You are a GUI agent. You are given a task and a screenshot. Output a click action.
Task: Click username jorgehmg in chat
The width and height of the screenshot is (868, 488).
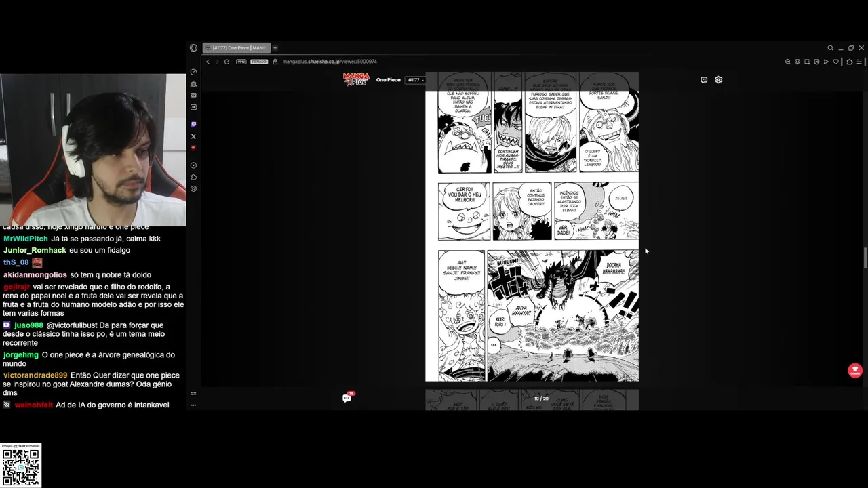point(21,355)
